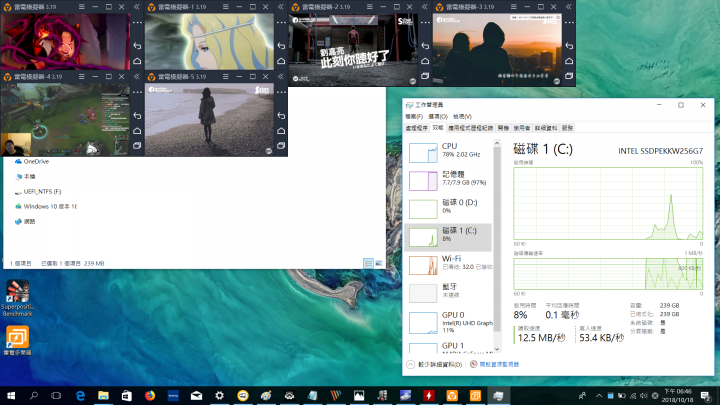
Task: Click the home button in 雷電模擬器-1
Action: 281,61
